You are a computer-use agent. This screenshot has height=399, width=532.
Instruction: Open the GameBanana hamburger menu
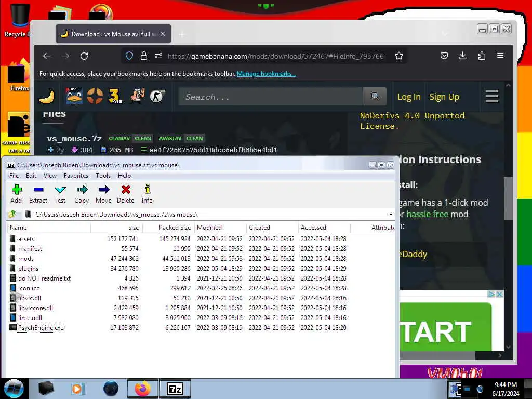pos(491,96)
